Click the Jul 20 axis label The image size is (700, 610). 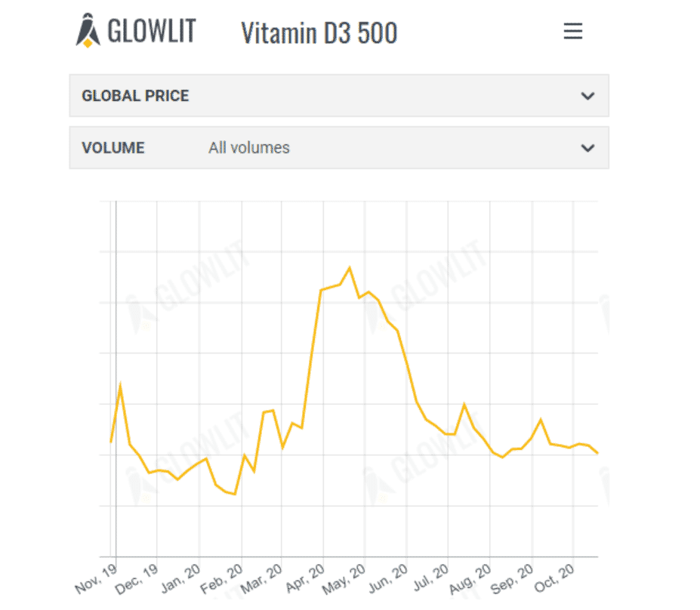coord(429,577)
